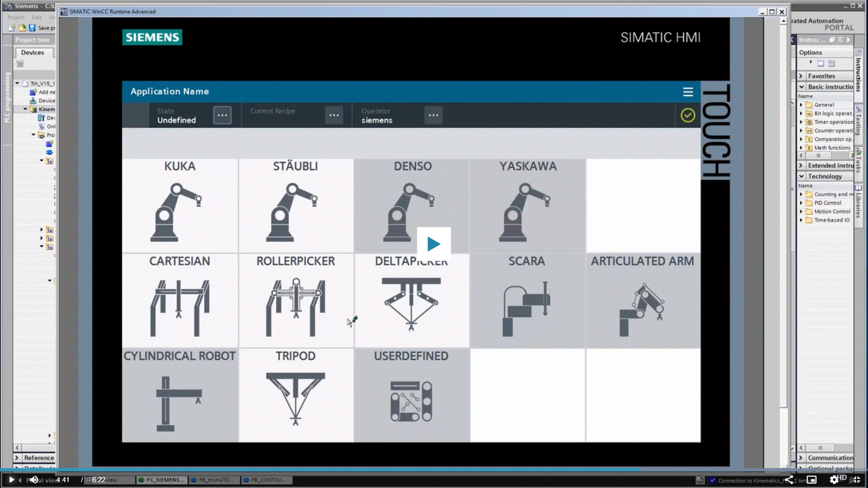This screenshot has width=868, height=488.
Task: Open the USERDEFINED kinematics tile
Action: [411, 395]
